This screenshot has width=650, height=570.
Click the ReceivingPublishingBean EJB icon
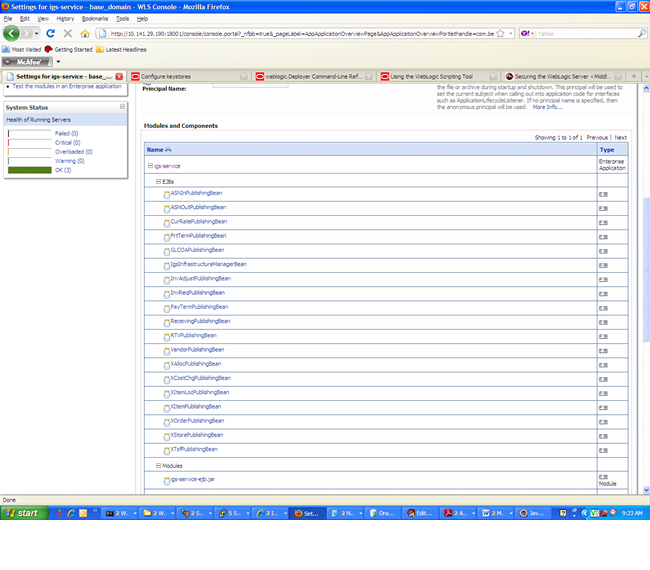click(167, 323)
